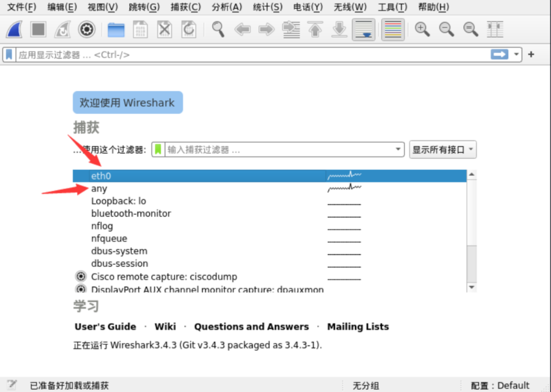The image size is (551, 392).
Task: Open settings gear for ciscodump interface
Action: (x=81, y=276)
